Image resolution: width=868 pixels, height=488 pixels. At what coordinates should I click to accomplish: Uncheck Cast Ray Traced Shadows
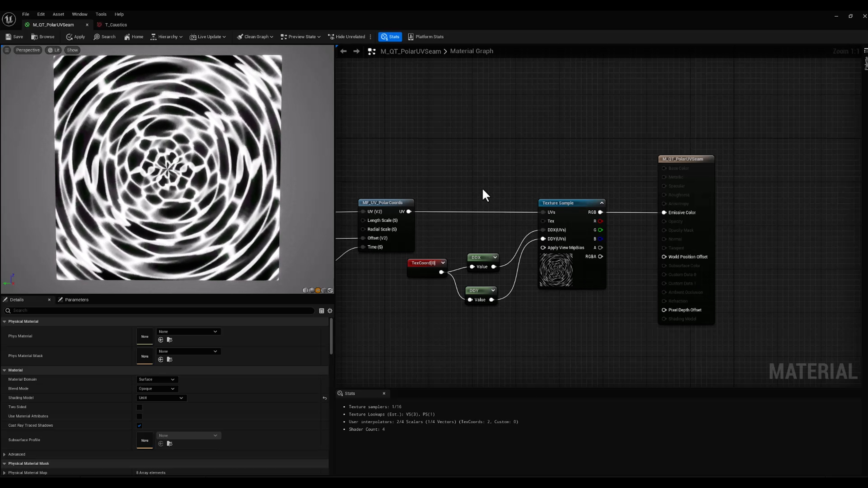tap(139, 425)
